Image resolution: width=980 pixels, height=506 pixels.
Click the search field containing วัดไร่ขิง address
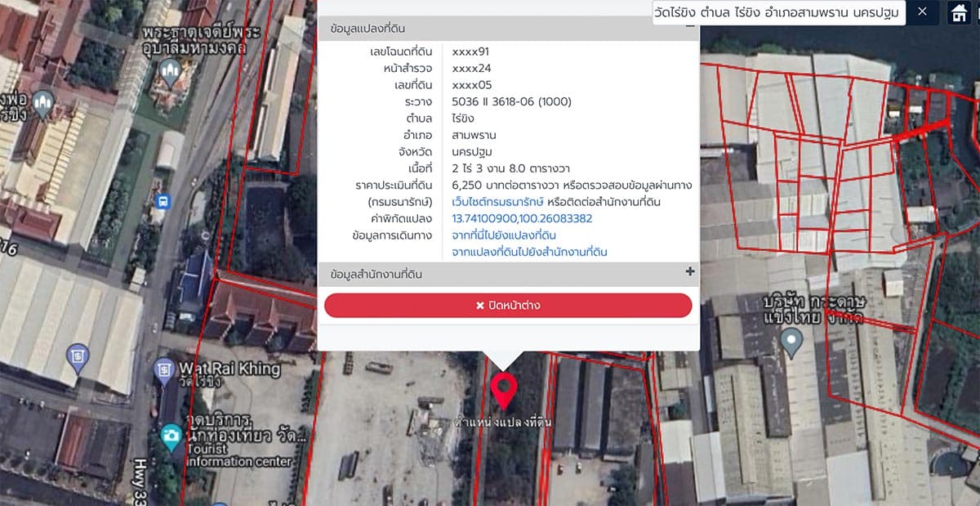(x=779, y=11)
